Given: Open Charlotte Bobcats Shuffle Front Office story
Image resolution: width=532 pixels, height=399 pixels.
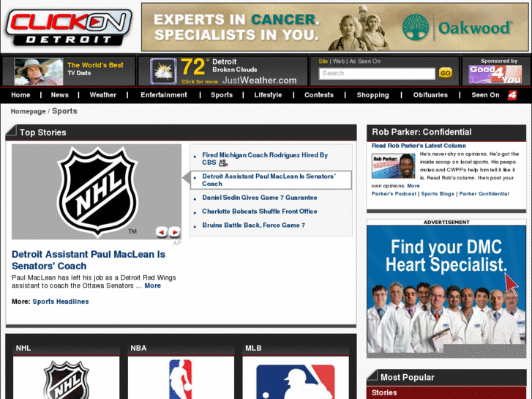Looking at the screenshot, I should [260, 212].
